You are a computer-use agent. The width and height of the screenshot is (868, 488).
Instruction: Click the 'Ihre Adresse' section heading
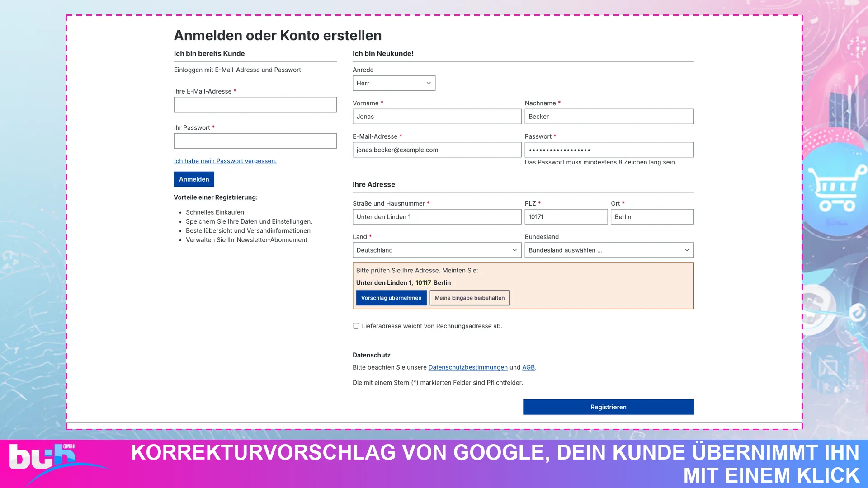pyautogui.click(x=374, y=184)
